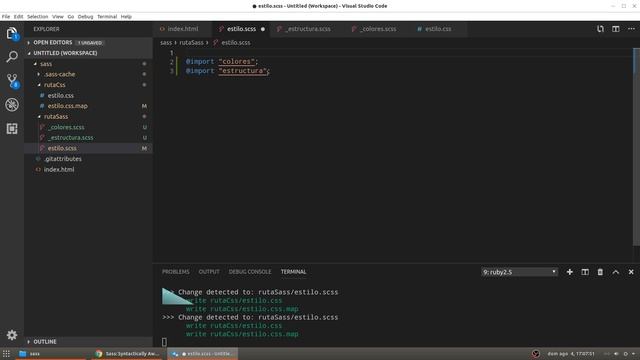Switch to the estilo.css editor tab
Screen dimensions: 640x360
[438, 29]
